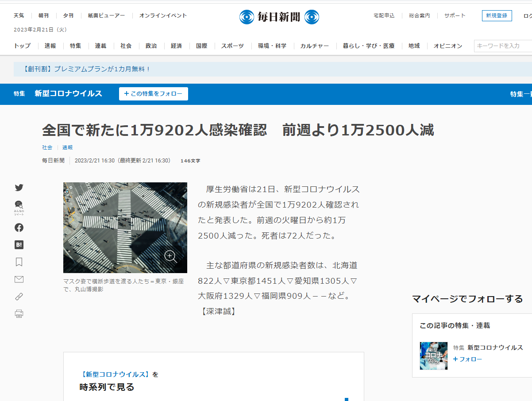Select スポーツ in navigation menu
This screenshot has width=532, height=401.
click(x=232, y=46)
